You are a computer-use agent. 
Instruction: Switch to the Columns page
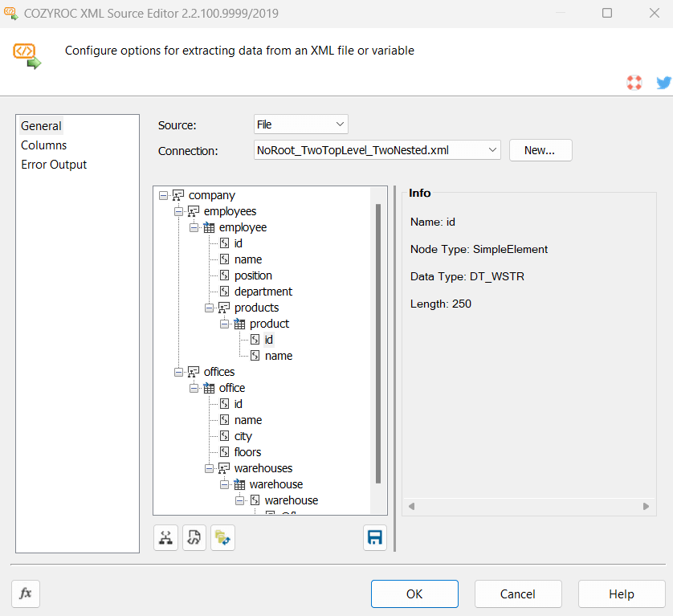pos(44,145)
